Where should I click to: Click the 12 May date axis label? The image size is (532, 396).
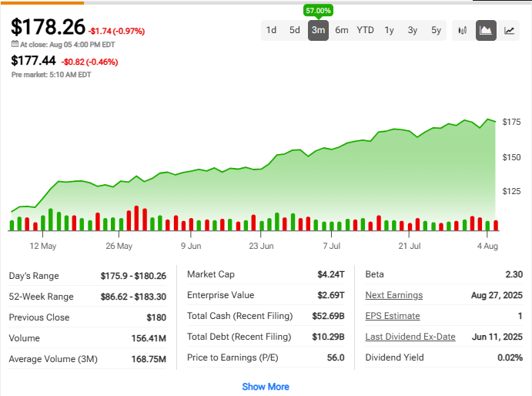pos(43,247)
